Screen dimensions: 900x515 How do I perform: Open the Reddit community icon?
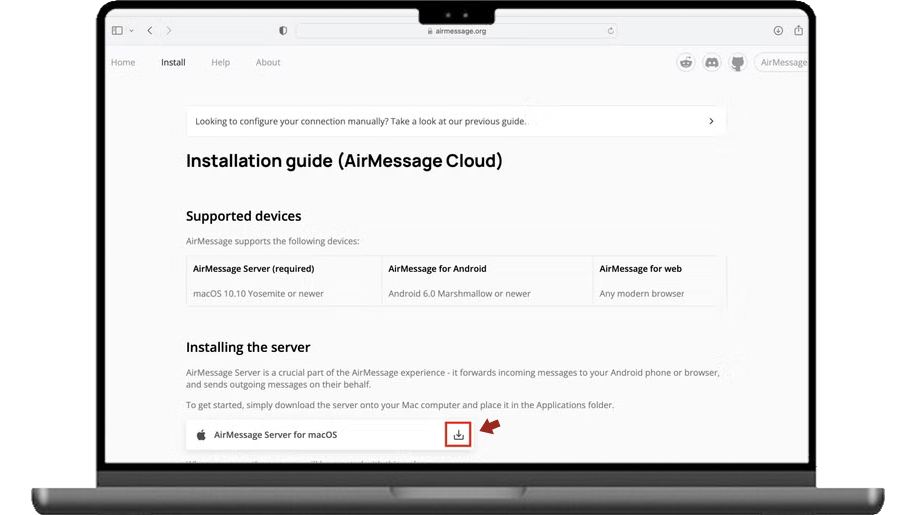tap(686, 62)
